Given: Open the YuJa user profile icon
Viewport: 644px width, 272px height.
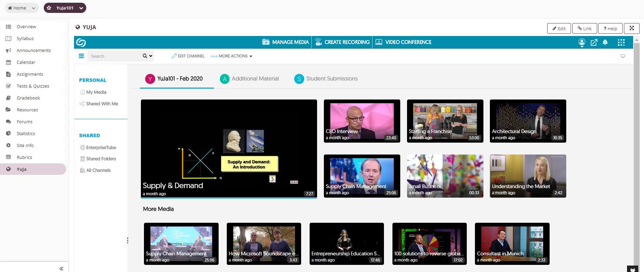Looking at the screenshot, I should (x=582, y=42).
